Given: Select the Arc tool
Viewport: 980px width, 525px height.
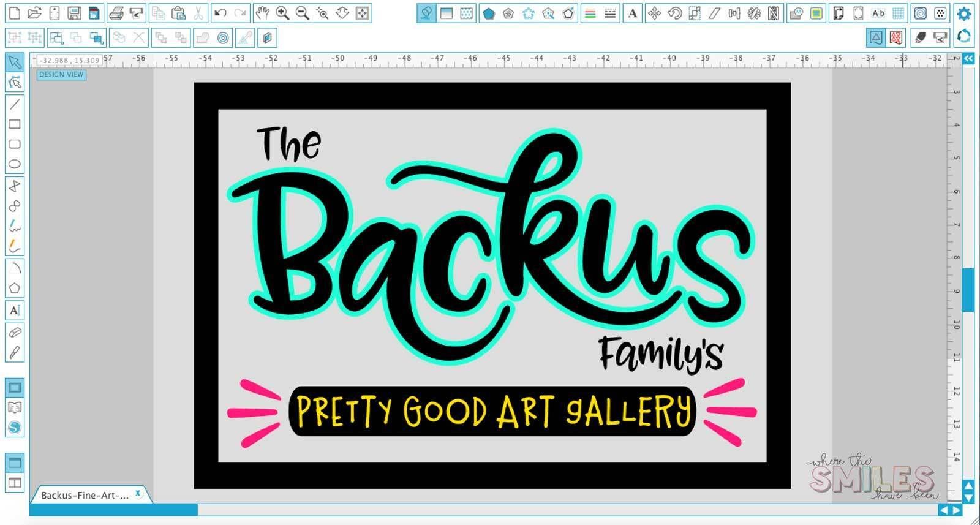Looking at the screenshot, I should (x=15, y=268).
